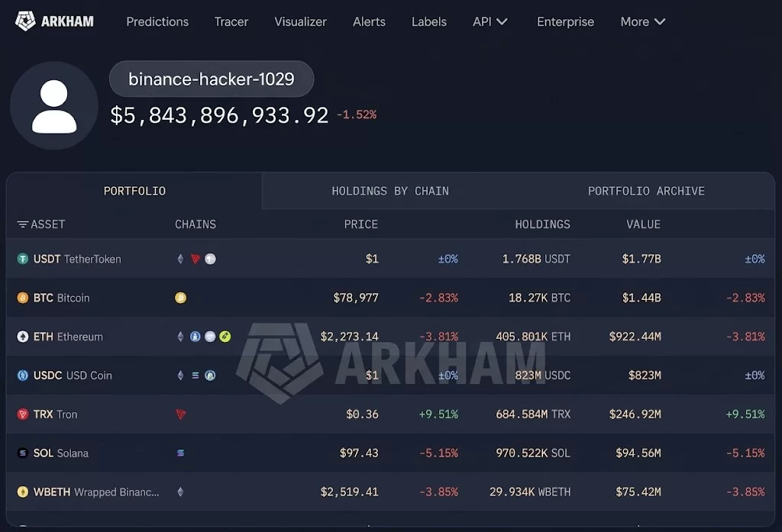Open the Portfolio Archive tab
Image resolution: width=782 pixels, height=532 pixels.
pyautogui.click(x=646, y=191)
